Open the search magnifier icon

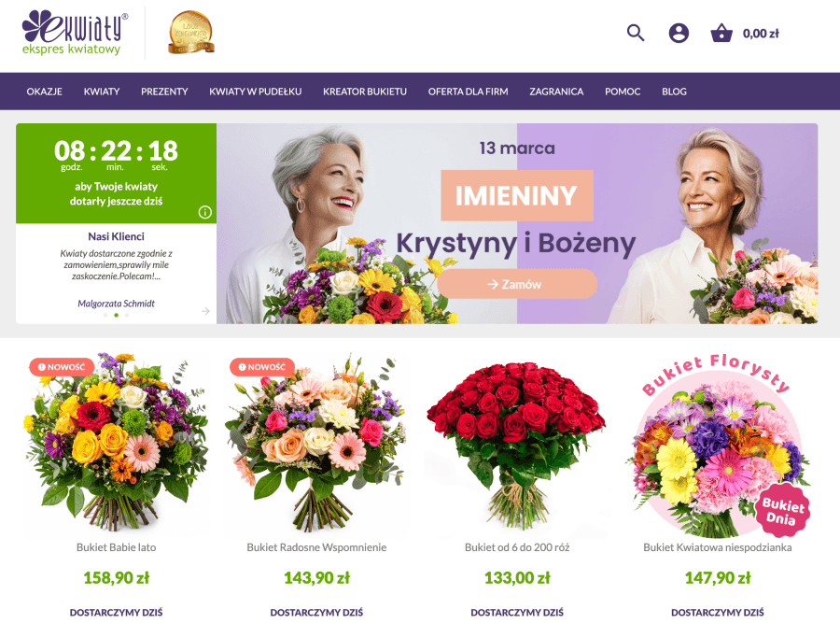pyautogui.click(x=636, y=34)
